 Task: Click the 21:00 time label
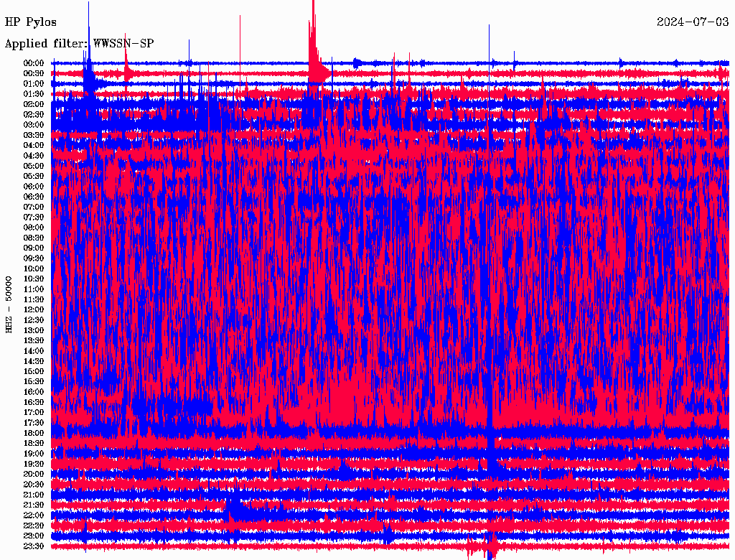(x=33, y=495)
